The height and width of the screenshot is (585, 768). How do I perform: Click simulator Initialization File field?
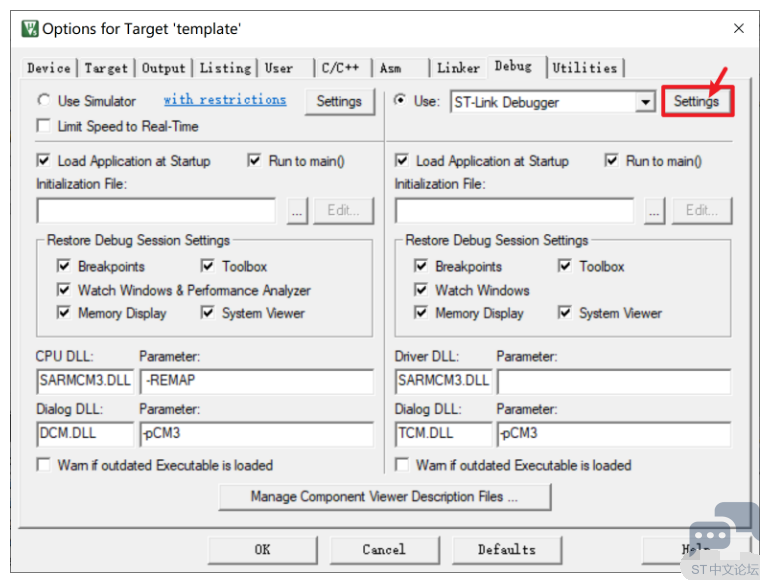pos(156,211)
